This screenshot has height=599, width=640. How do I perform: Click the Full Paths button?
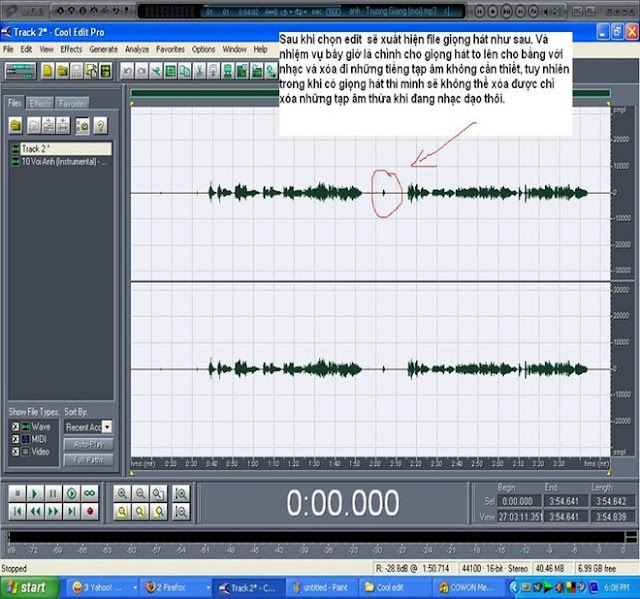click(89, 460)
